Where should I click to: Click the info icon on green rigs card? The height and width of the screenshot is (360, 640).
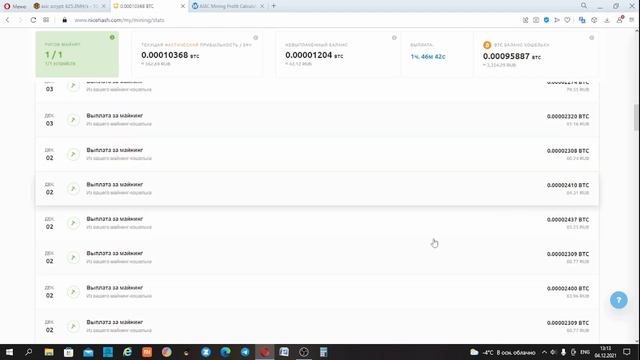pos(112,38)
